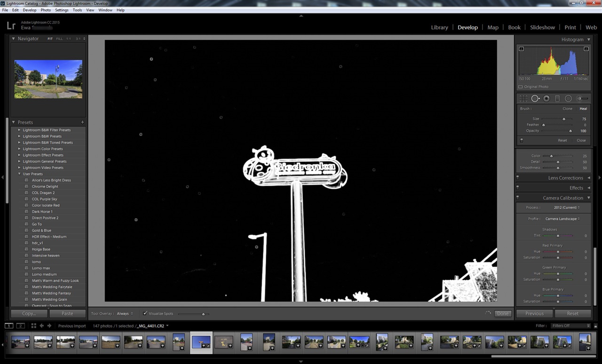Hide the filmstrip with the bottom edge arrow
602x364 pixels.
(301, 361)
